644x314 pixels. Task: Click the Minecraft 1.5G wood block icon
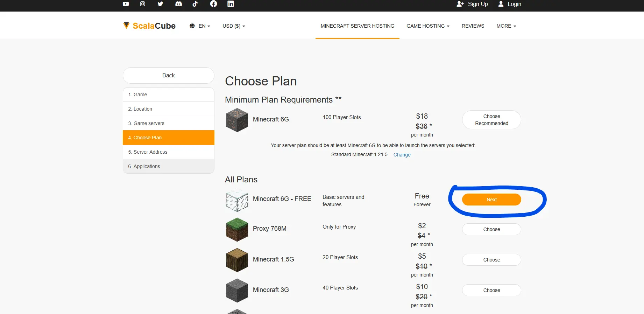(237, 260)
